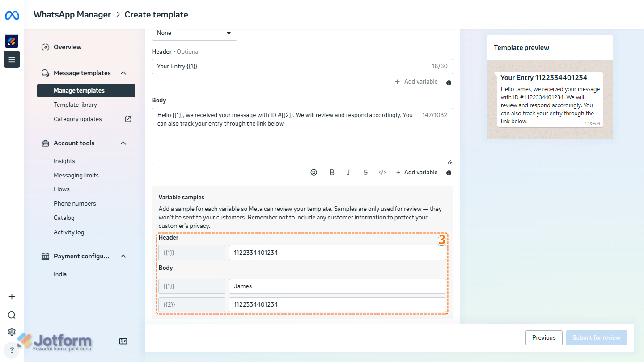Edit the body {{2}} sample field
This screenshot has width=644, height=362.
[337, 304]
